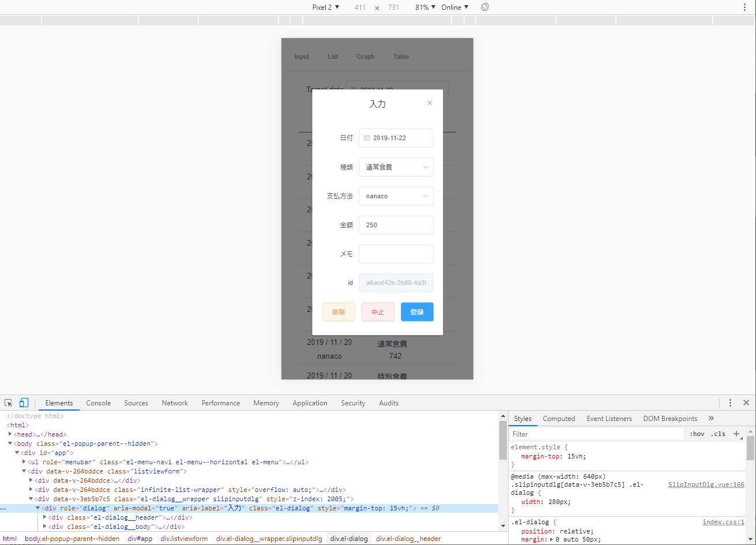Click the rotate device icon
Viewport: 756px width, 545px height.
point(485,7)
